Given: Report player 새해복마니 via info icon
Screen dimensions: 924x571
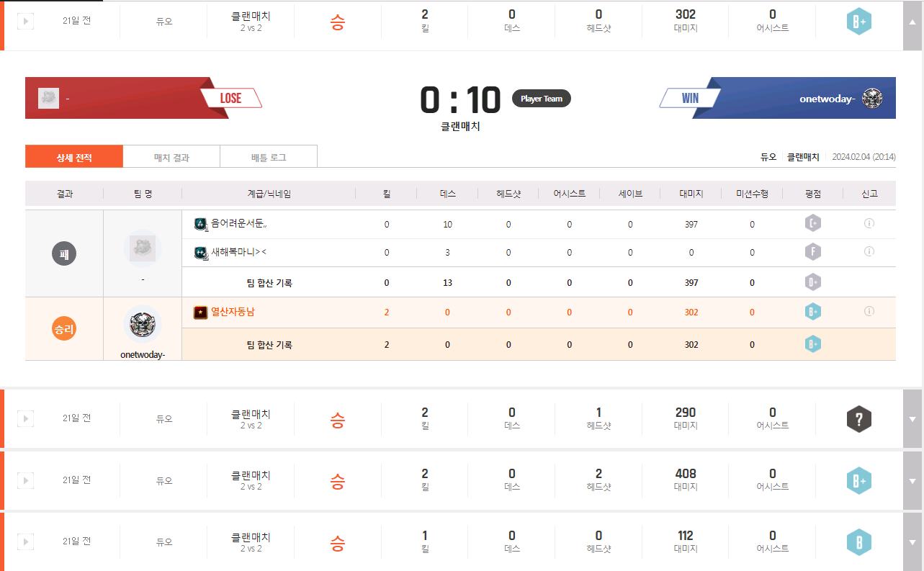Looking at the screenshot, I should point(869,252).
